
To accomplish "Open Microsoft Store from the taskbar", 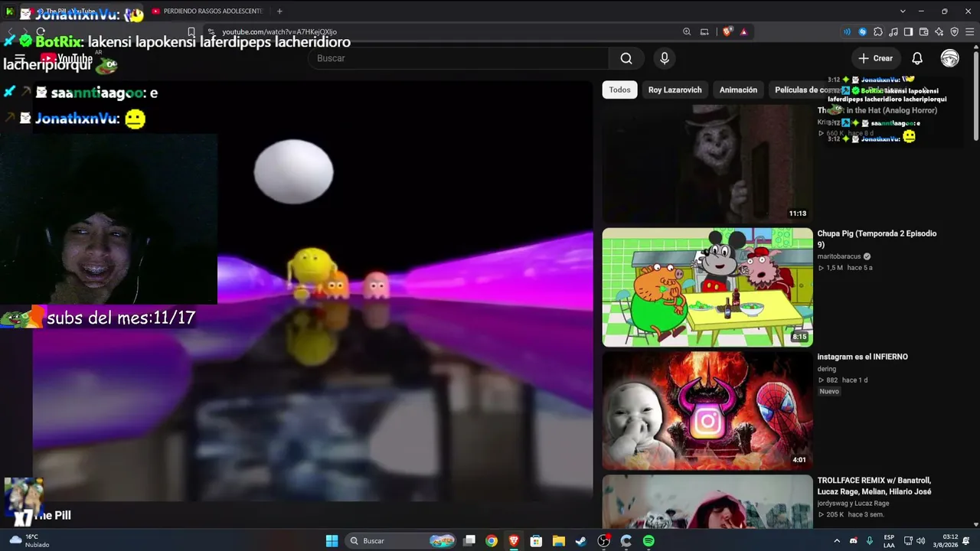I will click(537, 541).
